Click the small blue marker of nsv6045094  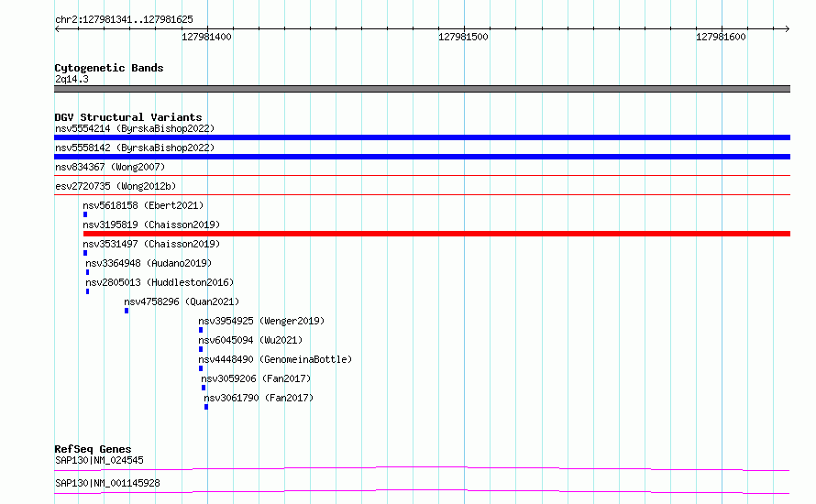[201, 349]
